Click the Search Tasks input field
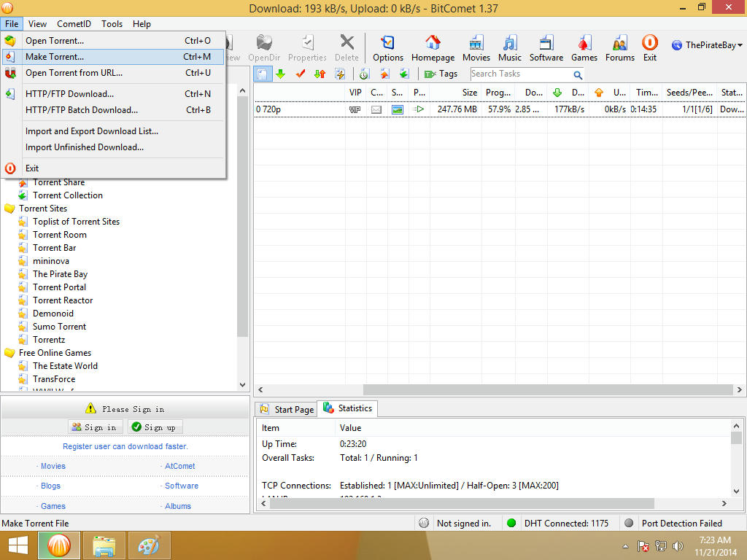The width and height of the screenshot is (747, 560). click(521, 74)
